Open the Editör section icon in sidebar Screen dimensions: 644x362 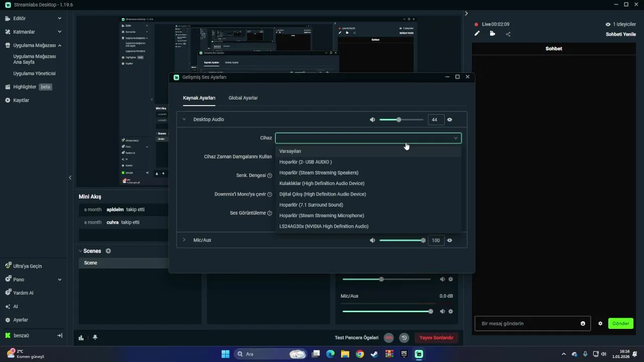(8, 18)
